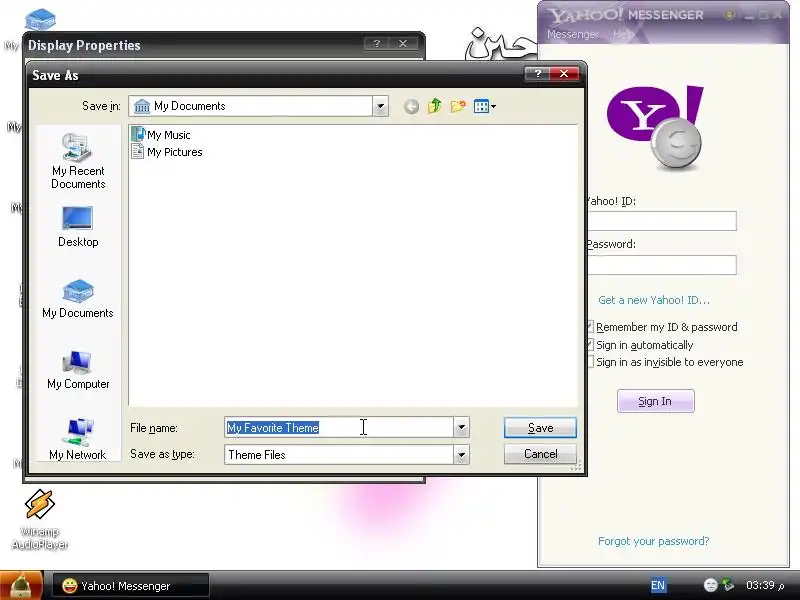Click the network tray icon
The height and width of the screenshot is (600, 800).
[728, 585]
